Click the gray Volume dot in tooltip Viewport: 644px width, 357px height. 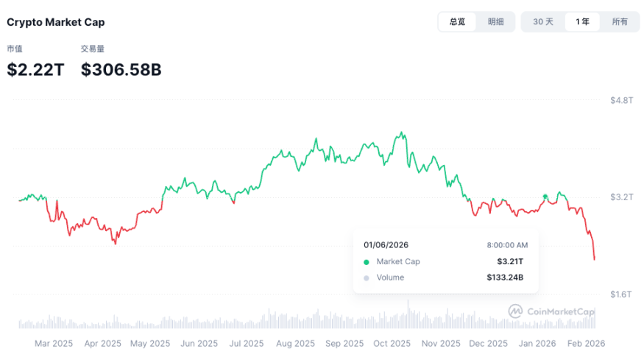(367, 278)
